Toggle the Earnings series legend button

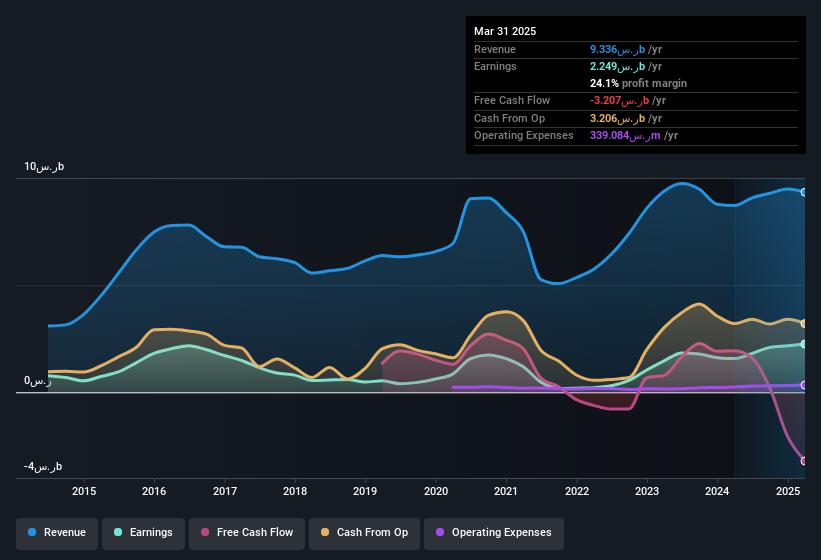tap(143, 533)
